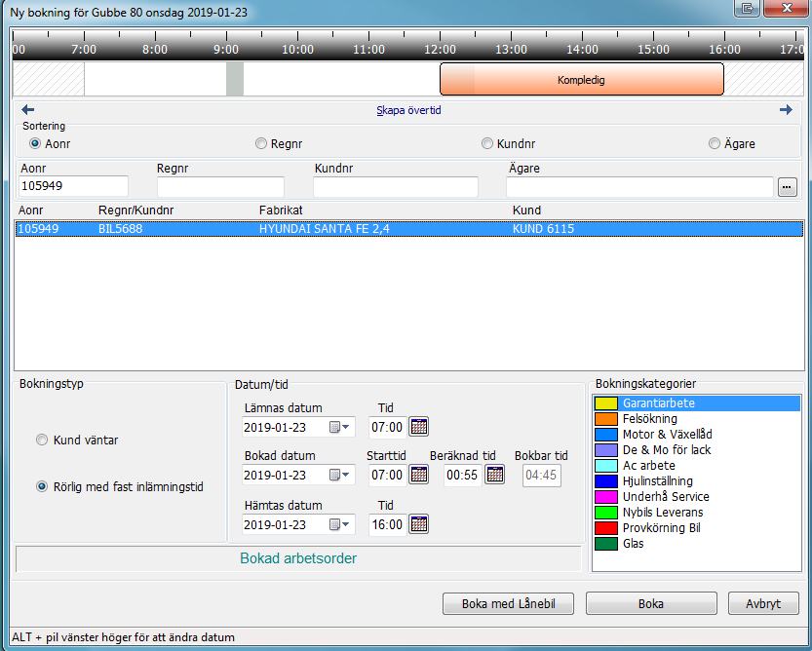Click the time picker icon for Beräknad tid
812x651 pixels.
pos(495,475)
